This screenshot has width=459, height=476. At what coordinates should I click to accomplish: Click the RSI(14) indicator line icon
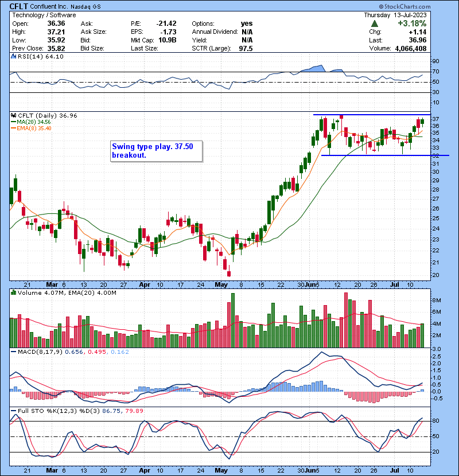pos(13,56)
